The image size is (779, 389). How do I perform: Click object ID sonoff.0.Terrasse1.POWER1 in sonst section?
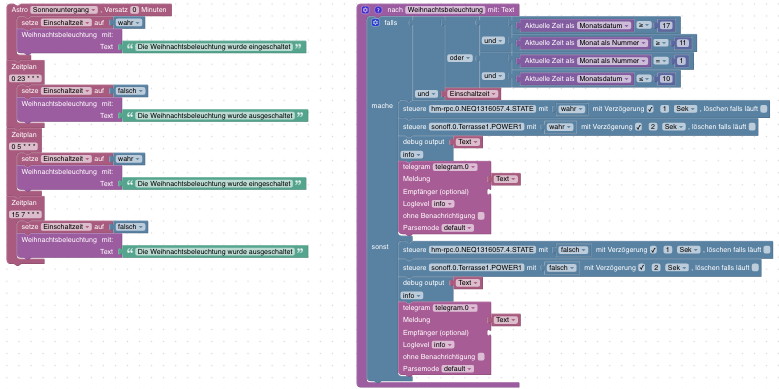(x=477, y=267)
